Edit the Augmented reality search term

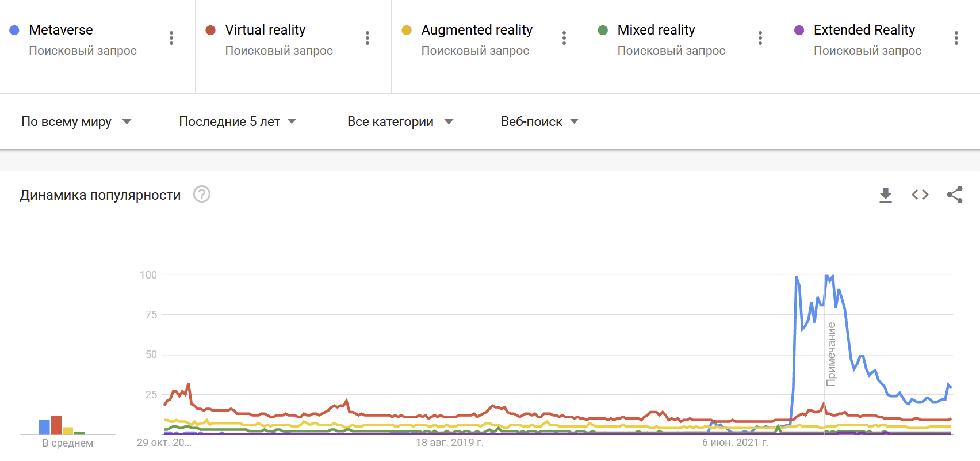(x=477, y=30)
